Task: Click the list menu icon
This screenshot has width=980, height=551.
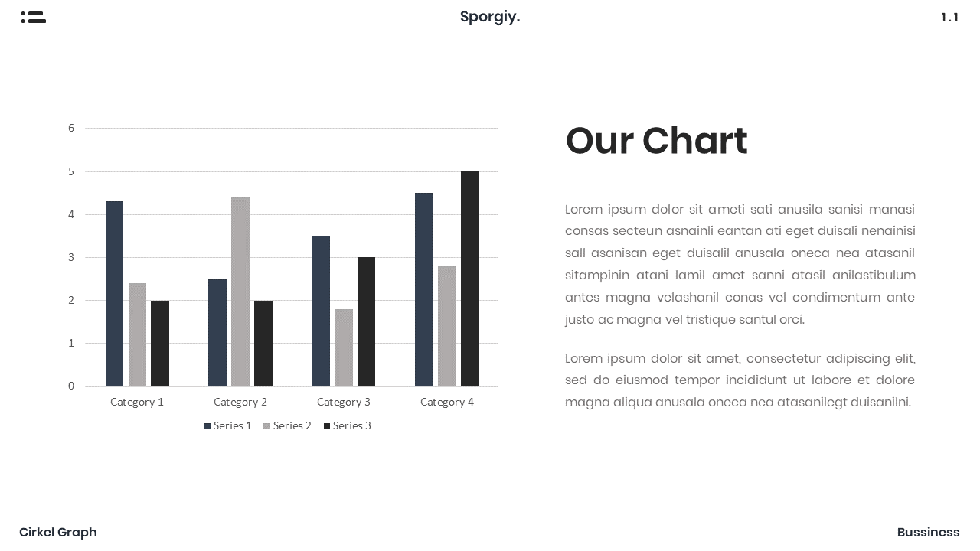Action: (34, 18)
